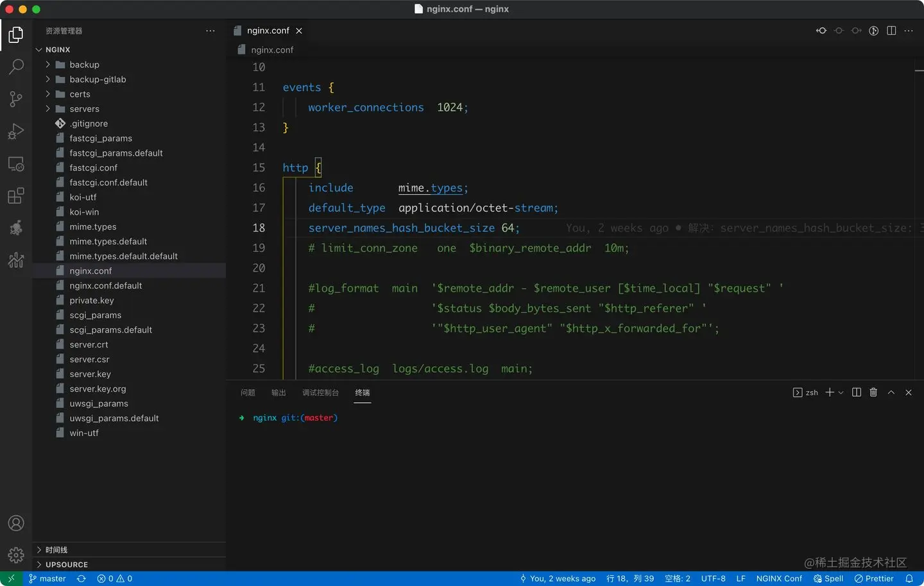Expand the certs folder
The image size is (924, 586).
(129, 94)
